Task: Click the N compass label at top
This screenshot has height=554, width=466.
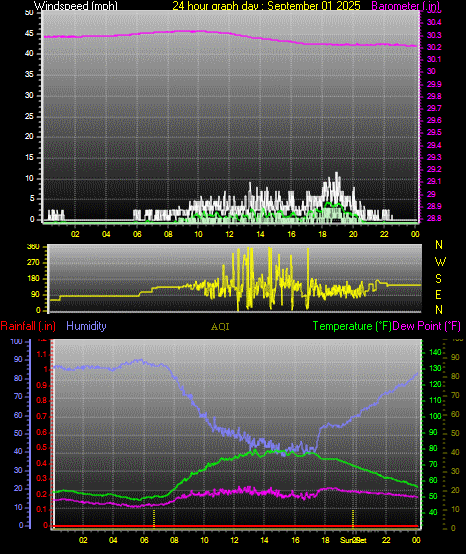Action: pos(439,244)
